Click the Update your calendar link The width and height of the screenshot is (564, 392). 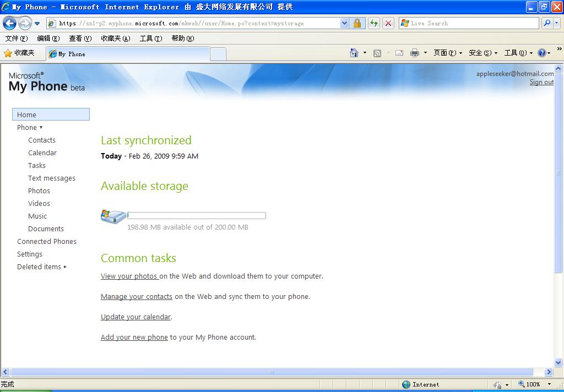coord(135,317)
